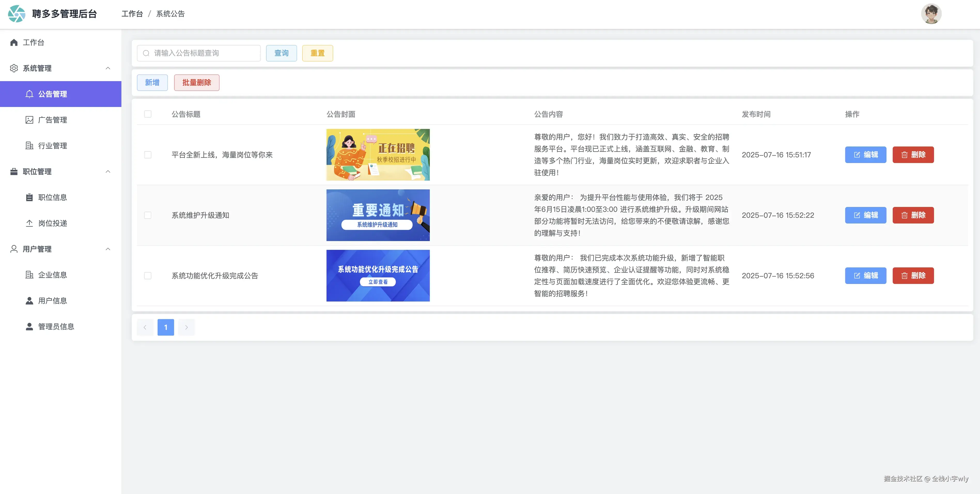980x494 pixels.
Task: Click the 批量删除 button
Action: [x=196, y=83]
